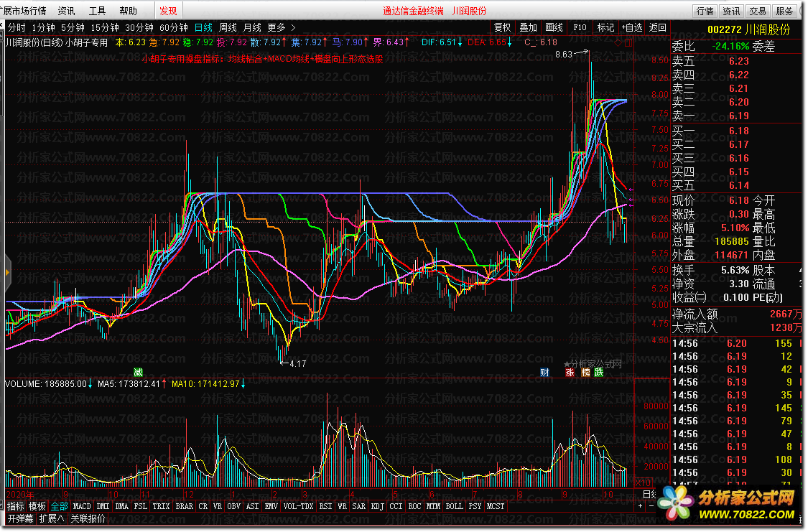Switch to the BOLL indicator
Viewport: 808px width, 532px height.
click(x=454, y=507)
